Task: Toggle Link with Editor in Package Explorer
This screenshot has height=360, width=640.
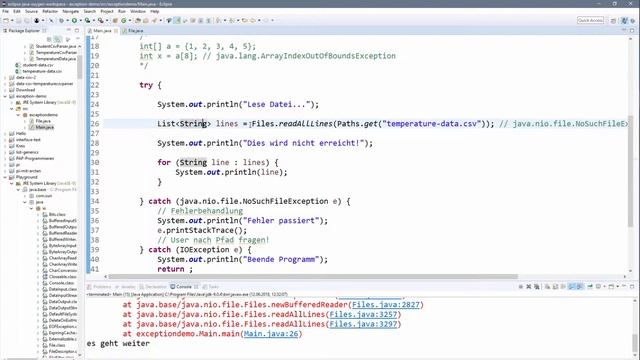Action: (58, 39)
